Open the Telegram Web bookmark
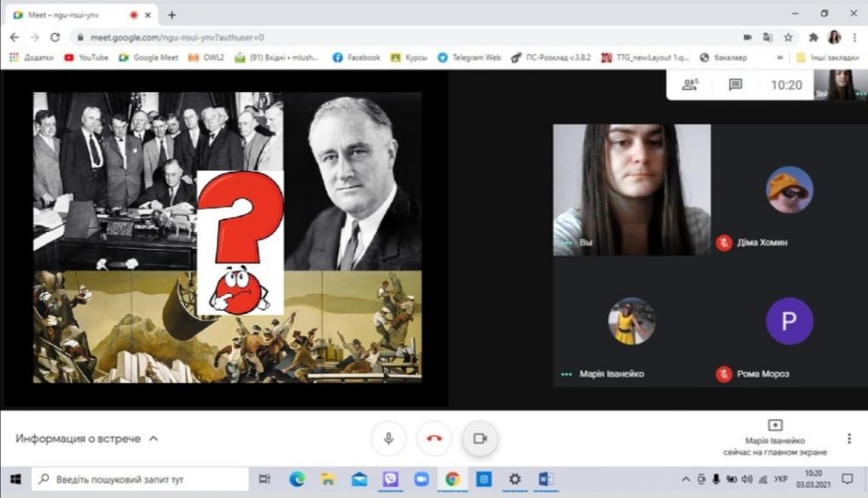 pyautogui.click(x=469, y=58)
